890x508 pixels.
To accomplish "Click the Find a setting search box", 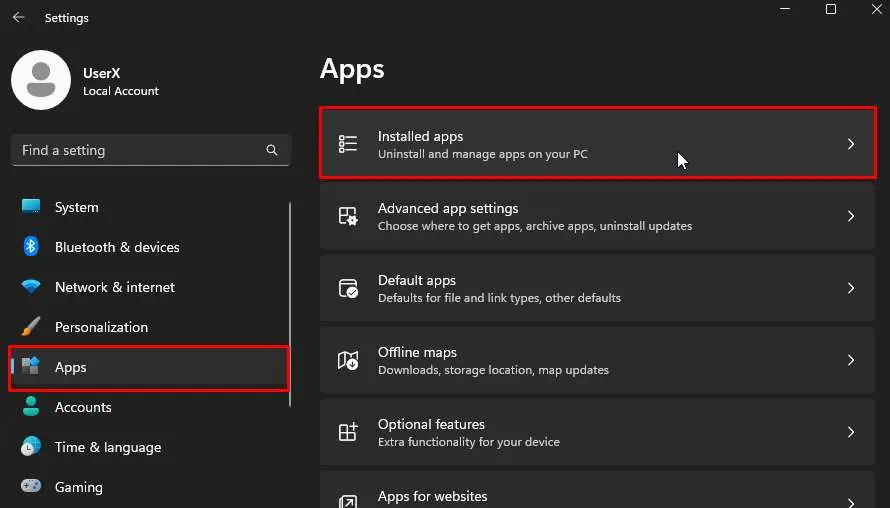I will coord(140,150).
